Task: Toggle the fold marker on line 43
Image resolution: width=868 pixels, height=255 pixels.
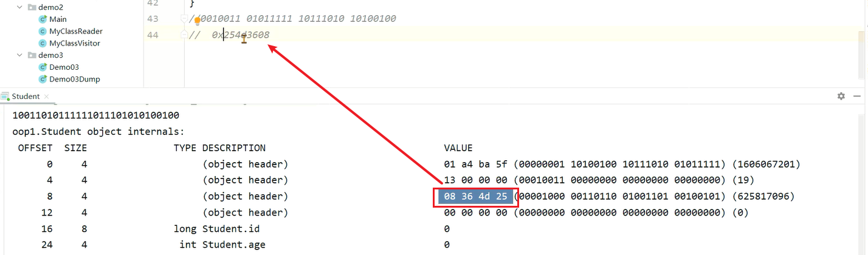Action: click(184, 19)
